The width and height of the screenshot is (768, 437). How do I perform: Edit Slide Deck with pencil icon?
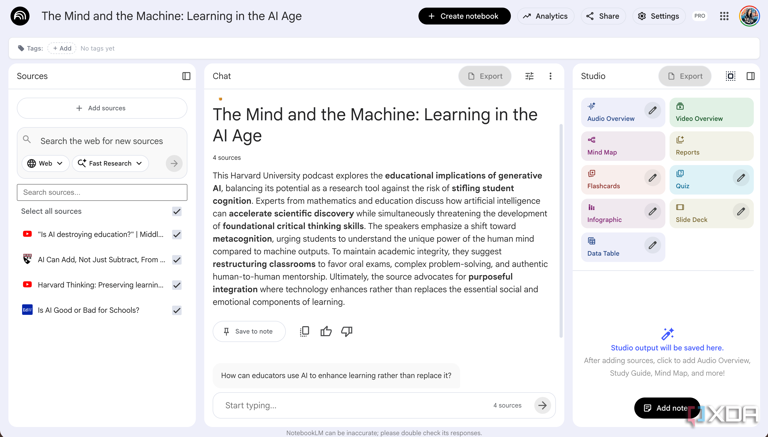[x=741, y=212]
